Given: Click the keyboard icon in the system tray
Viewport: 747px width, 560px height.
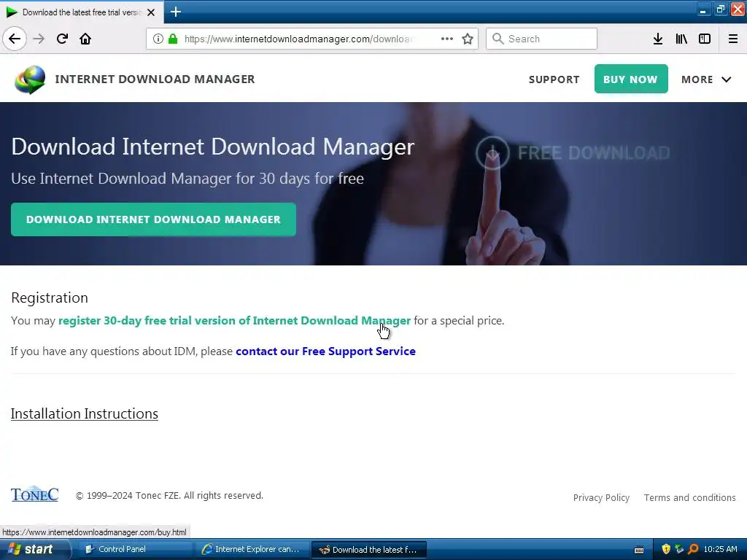Looking at the screenshot, I should click(x=639, y=550).
